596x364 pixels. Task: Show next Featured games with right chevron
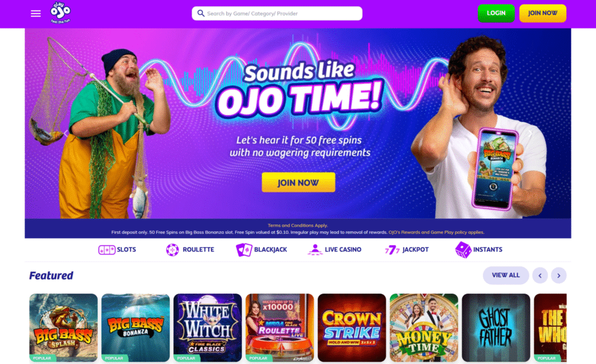(x=559, y=276)
